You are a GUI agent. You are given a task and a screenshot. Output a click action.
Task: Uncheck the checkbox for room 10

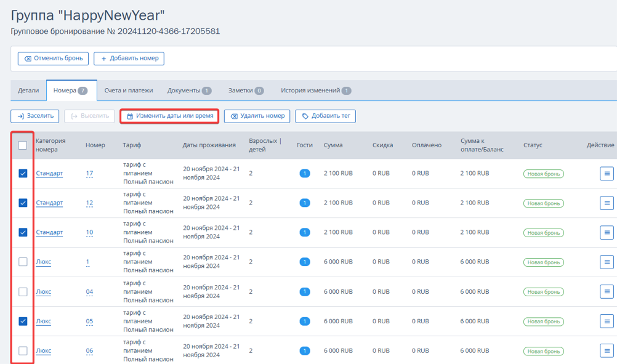click(23, 232)
